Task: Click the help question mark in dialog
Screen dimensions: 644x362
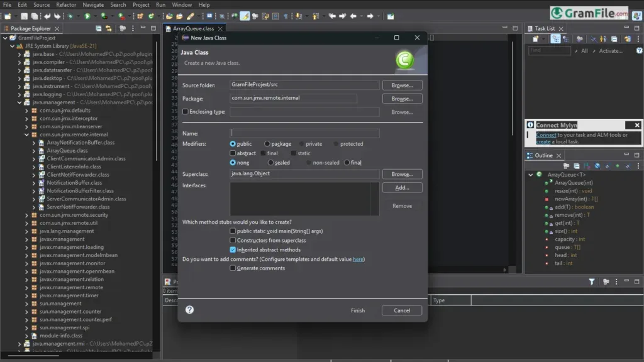Action: pos(189,310)
